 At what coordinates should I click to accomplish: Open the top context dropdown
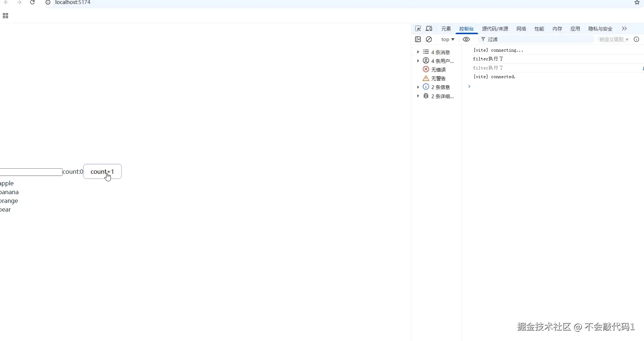tap(448, 39)
